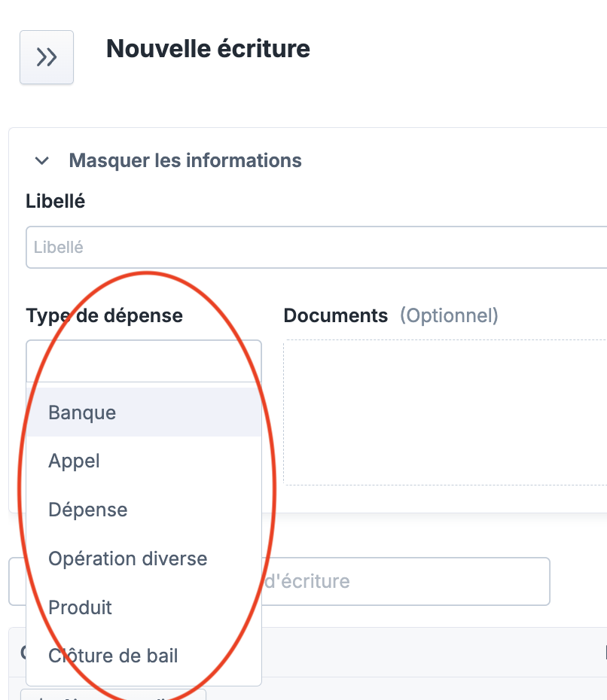607x700 pixels.
Task: Click into the Libellé text field
Action: click(316, 247)
